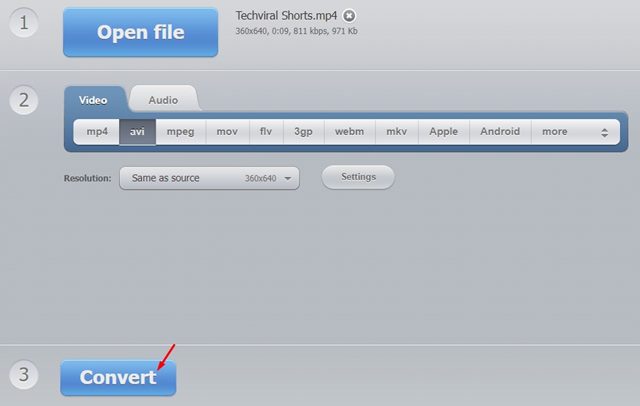This screenshot has height=406, width=640.
Task: Select the webm format
Action: [x=349, y=132]
